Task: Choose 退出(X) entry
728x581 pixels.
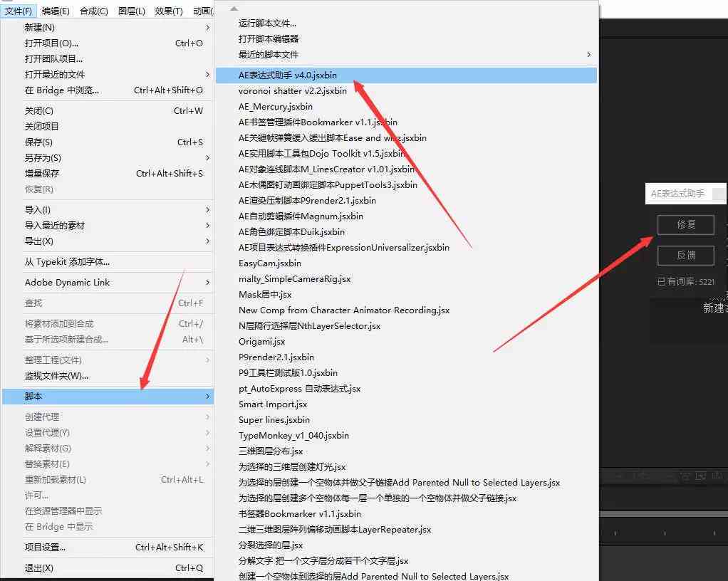Action: coord(108,568)
